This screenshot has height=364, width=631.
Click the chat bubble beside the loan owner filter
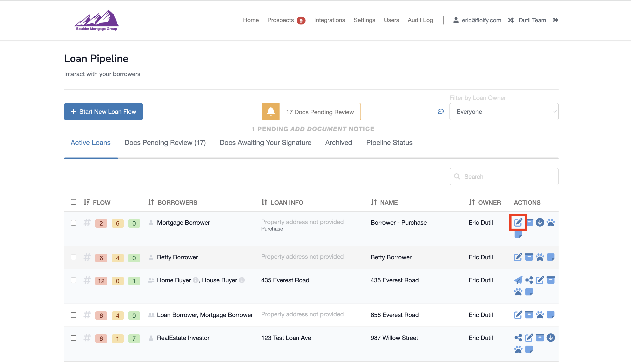440,112
